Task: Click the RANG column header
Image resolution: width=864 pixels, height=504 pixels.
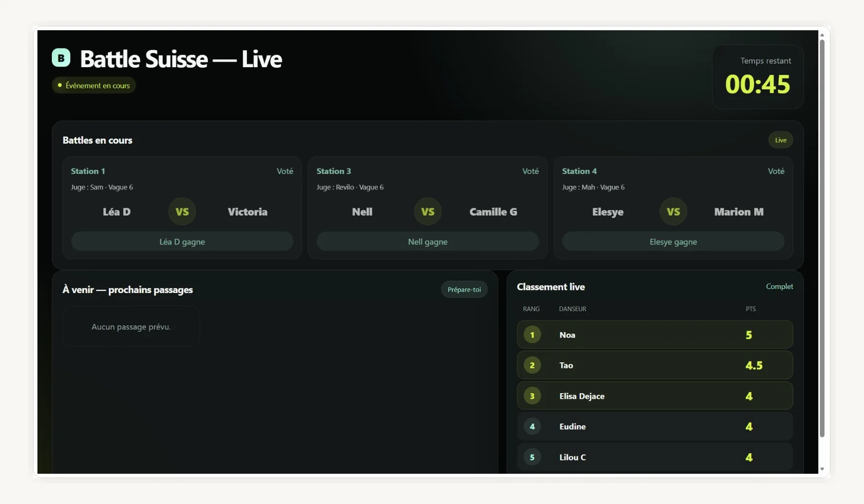Action: click(531, 309)
